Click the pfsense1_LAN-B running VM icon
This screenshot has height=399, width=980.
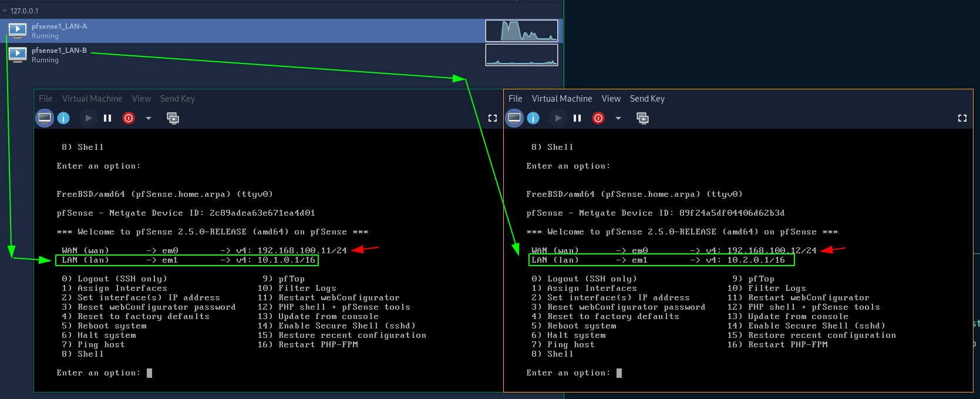[18, 55]
